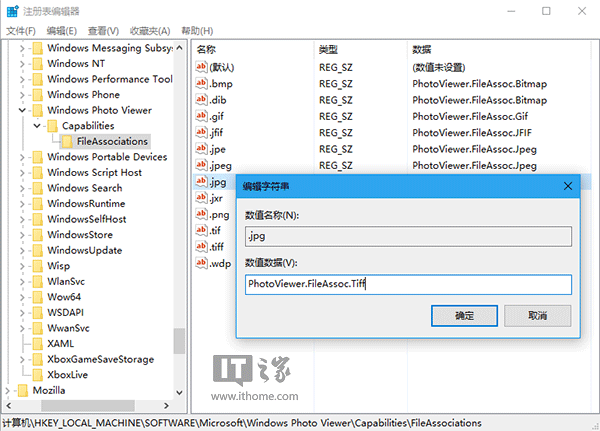Expand the Windows Phone key
This screenshot has width=600, height=431.
22,95
